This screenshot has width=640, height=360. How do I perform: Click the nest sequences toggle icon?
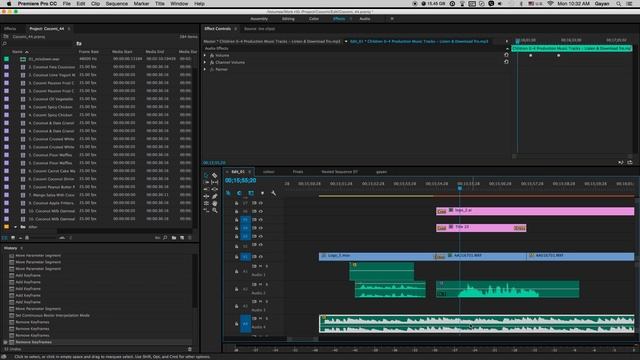pyautogui.click(x=228, y=193)
